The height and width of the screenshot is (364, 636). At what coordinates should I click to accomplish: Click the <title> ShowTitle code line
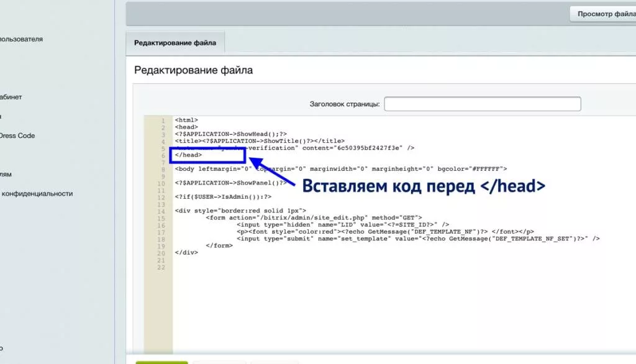coord(260,141)
